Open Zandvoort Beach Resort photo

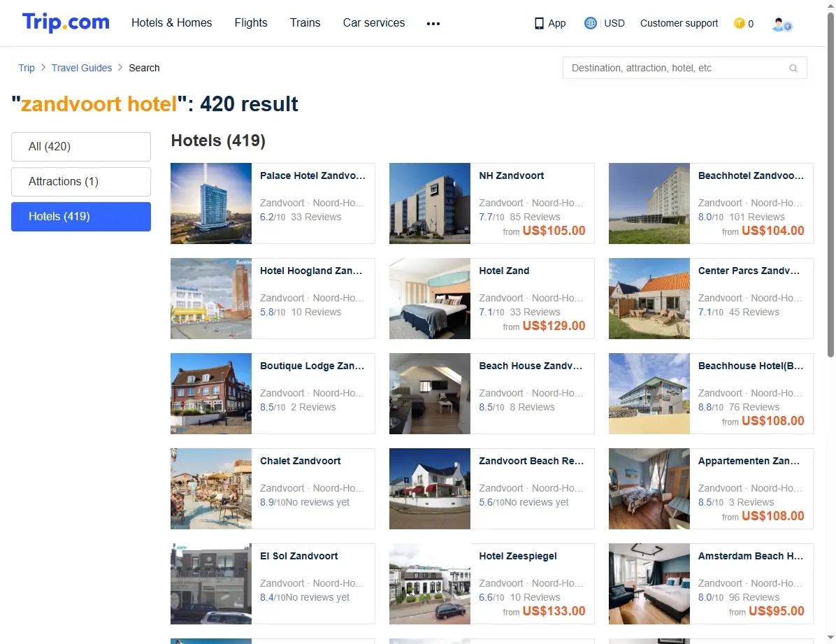click(430, 489)
